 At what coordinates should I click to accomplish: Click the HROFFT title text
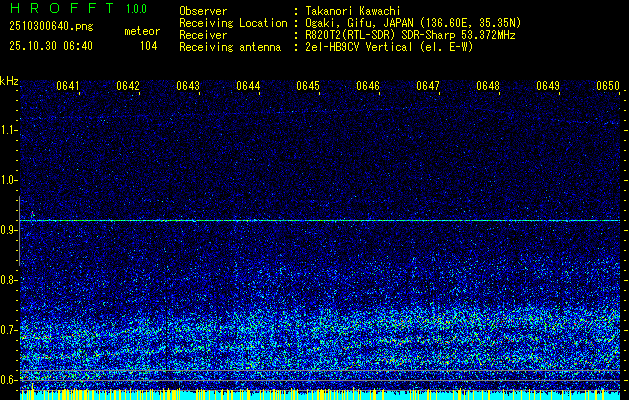pos(62,8)
